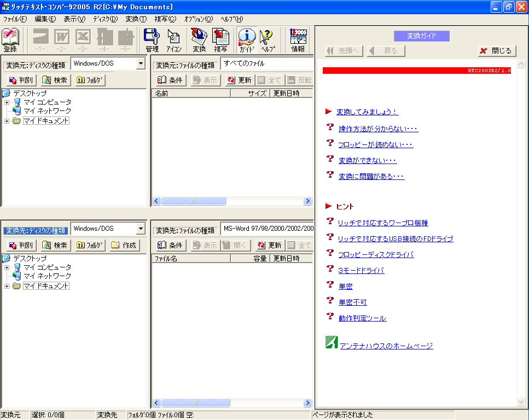Click フォルダ button in source disk pane
529x420 pixels.
point(90,80)
